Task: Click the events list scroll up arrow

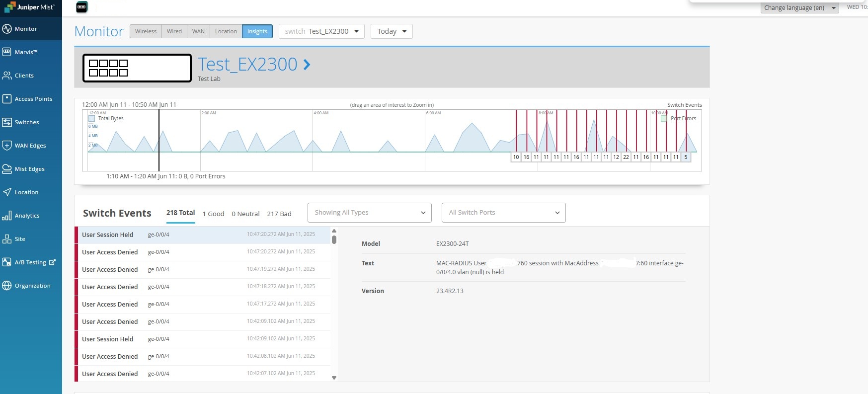Action: pos(334,231)
